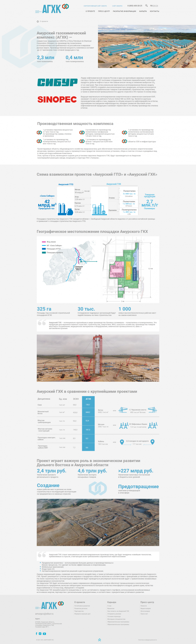This screenshot has width=196, height=644.
Task: Open the YouTube icon in footer
Action: point(44,634)
